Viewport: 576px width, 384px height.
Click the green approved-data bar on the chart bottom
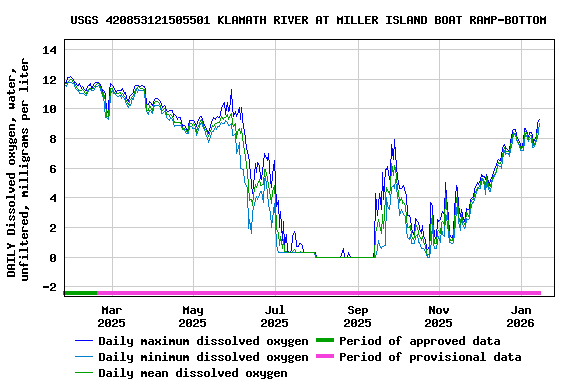click(80, 293)
